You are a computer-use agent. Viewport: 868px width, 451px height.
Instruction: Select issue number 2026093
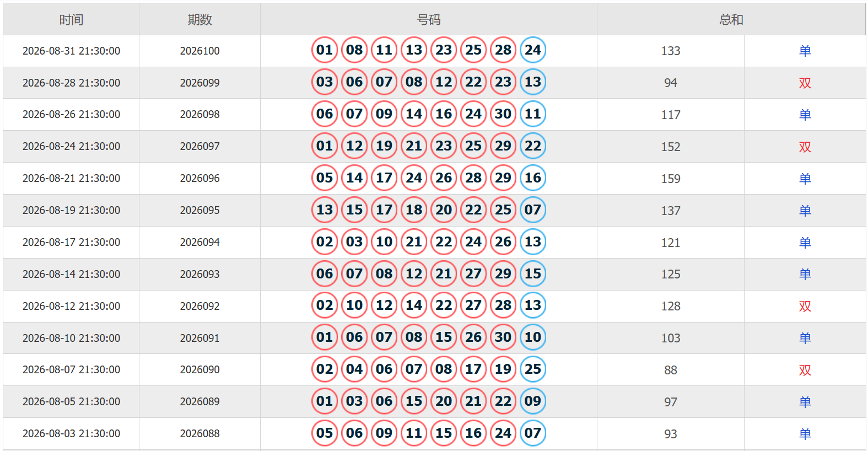click(x=200, y=274)
